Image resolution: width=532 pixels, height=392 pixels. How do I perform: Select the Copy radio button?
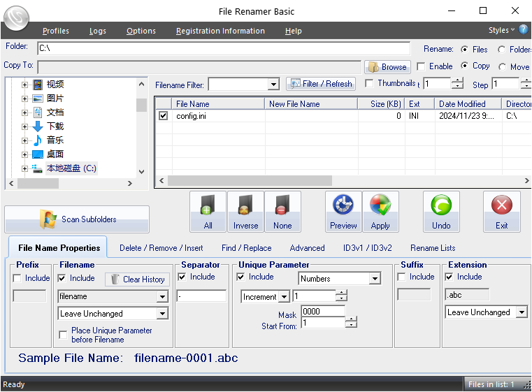tap(464, 66)
